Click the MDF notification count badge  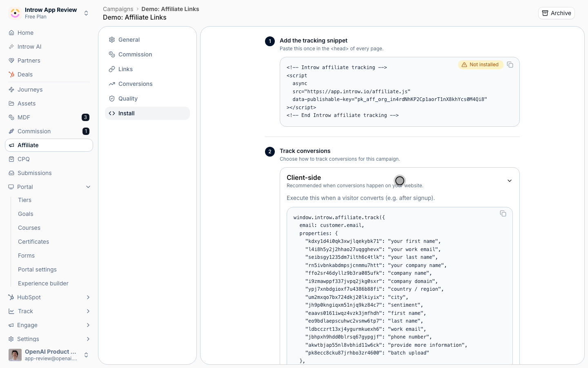click(x=85, y=117)
